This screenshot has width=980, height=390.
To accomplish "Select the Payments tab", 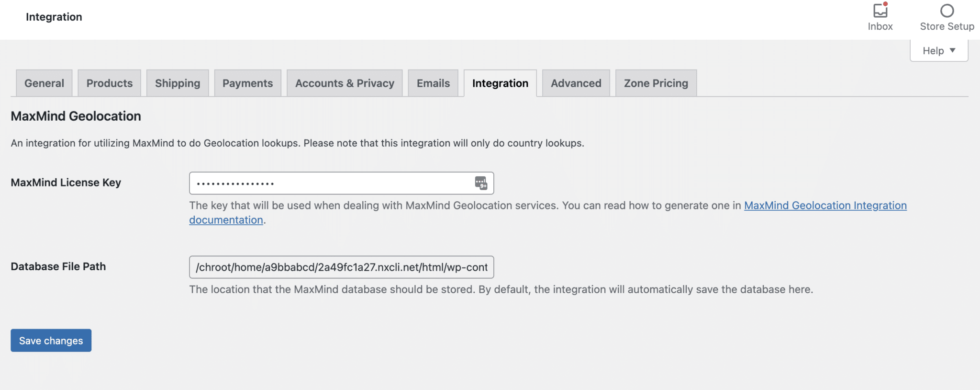I will [247, 83].
